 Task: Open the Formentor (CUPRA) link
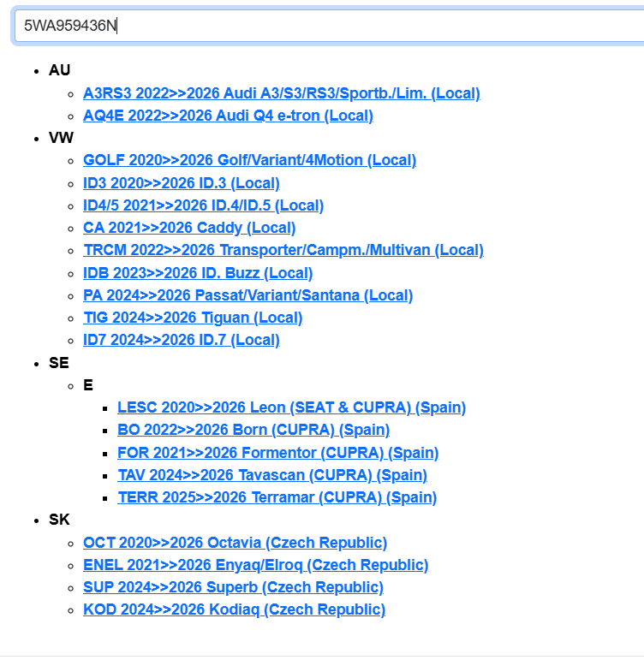[x=277, y=453]
